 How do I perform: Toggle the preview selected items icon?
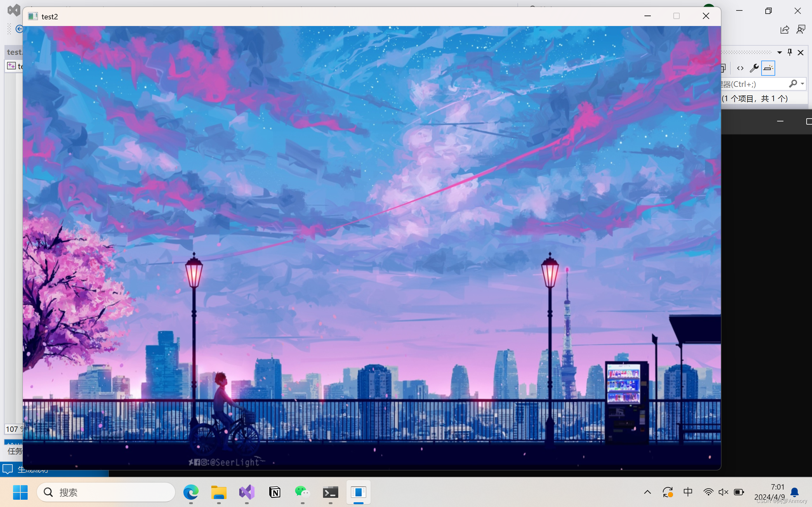(x=768, y=68)
